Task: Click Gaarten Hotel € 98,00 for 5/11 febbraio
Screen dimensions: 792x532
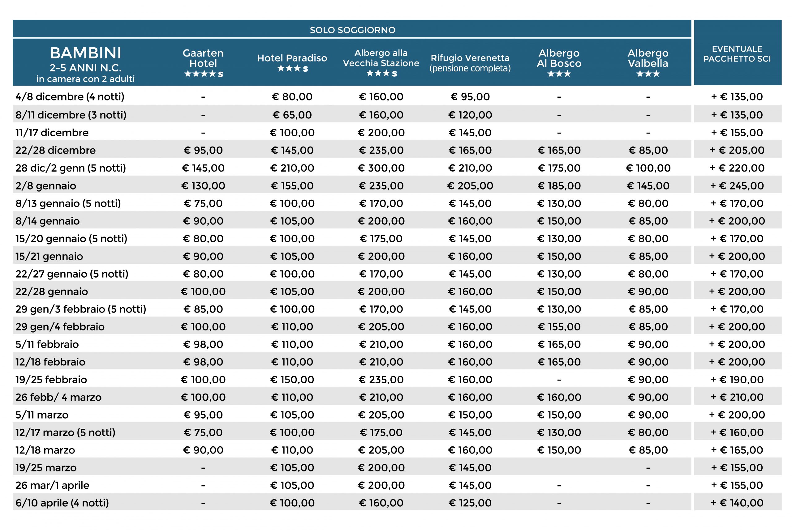Action: point(203,345)
